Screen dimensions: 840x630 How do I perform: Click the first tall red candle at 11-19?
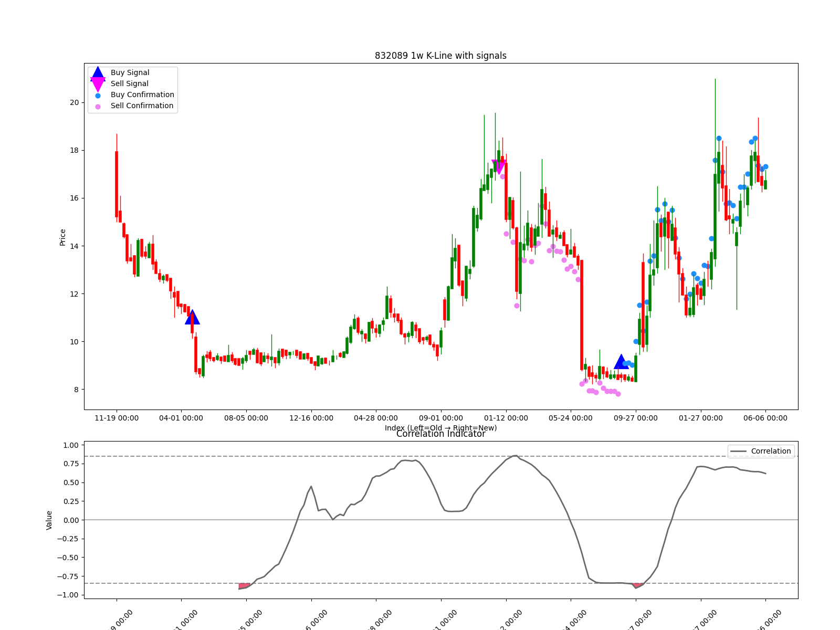click(x=117, y=184)
